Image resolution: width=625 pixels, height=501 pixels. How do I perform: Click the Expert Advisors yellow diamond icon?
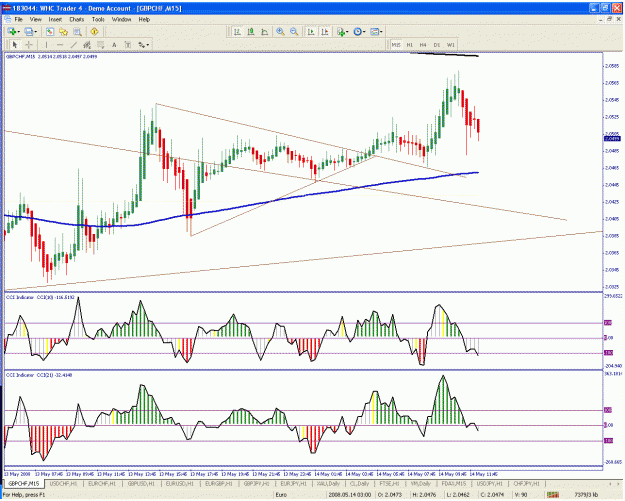(94, 31)
